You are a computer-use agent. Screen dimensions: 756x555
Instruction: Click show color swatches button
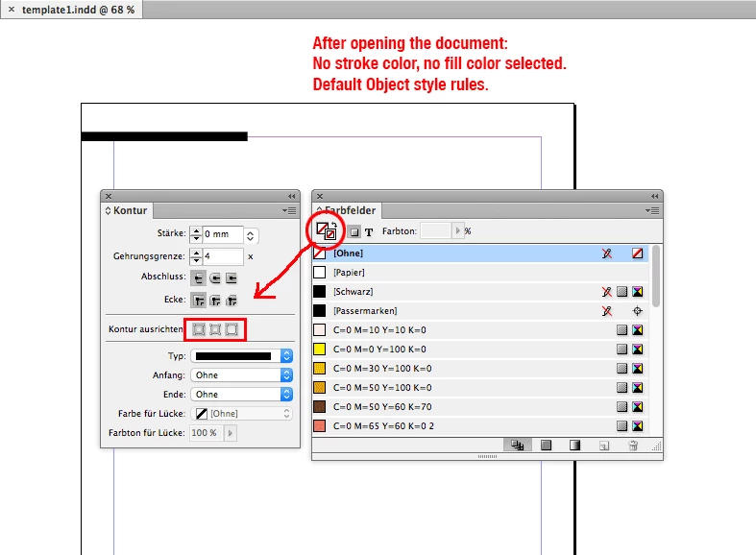tap(546, 446)
